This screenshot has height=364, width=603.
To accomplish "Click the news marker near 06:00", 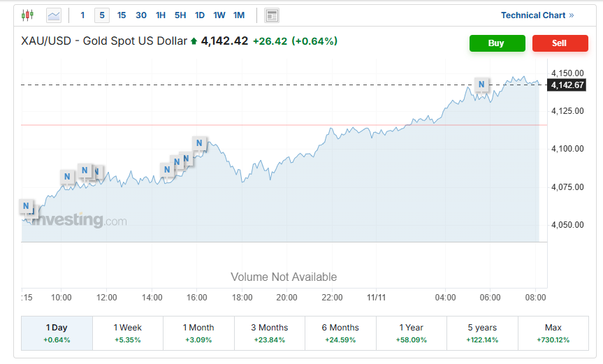I will click(x=481, y=85).
